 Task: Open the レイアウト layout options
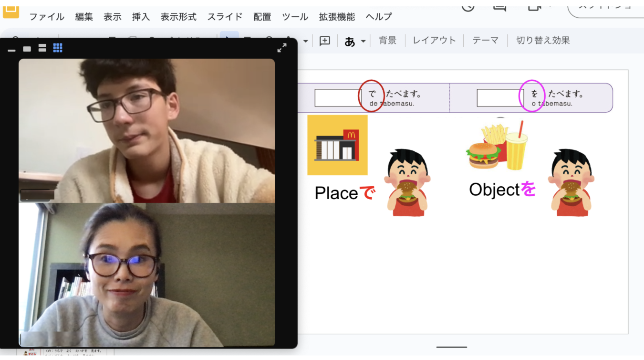[434, 40]
